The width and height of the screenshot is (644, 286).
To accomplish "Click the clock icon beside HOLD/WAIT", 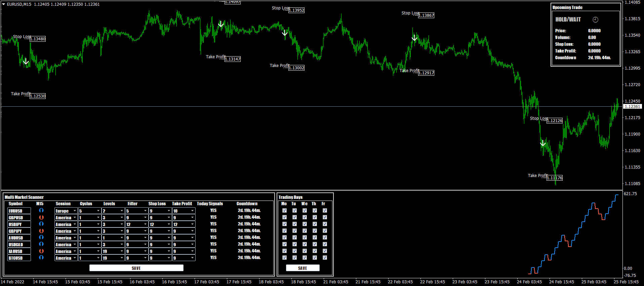I will pyautogui.click(x=595, y=20).
